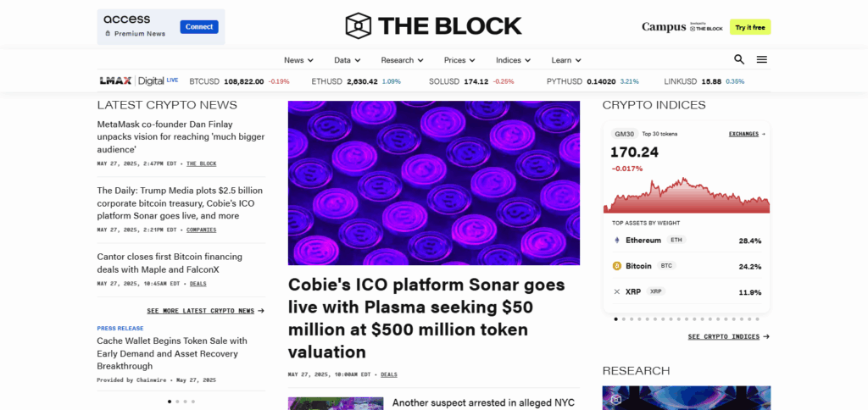Open the Research menu item
Screen dimensions: 868x410
[x=402, y=60]
